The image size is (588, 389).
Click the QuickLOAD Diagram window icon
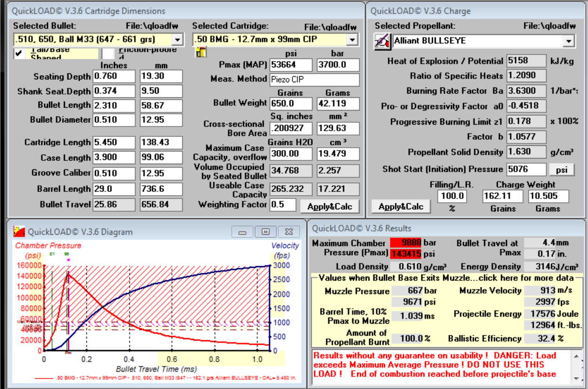pyautogui.click(x=19, y=231)
